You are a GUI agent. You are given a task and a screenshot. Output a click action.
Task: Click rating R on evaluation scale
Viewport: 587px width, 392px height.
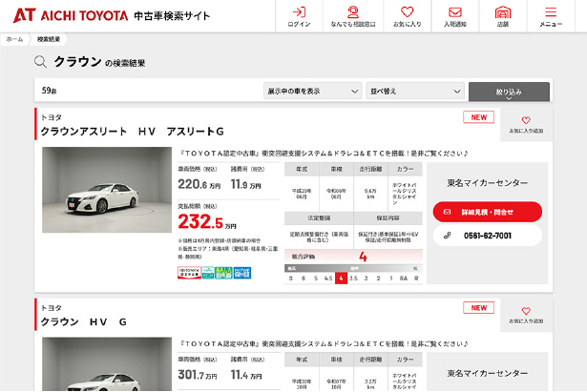(x=416, y=278)
